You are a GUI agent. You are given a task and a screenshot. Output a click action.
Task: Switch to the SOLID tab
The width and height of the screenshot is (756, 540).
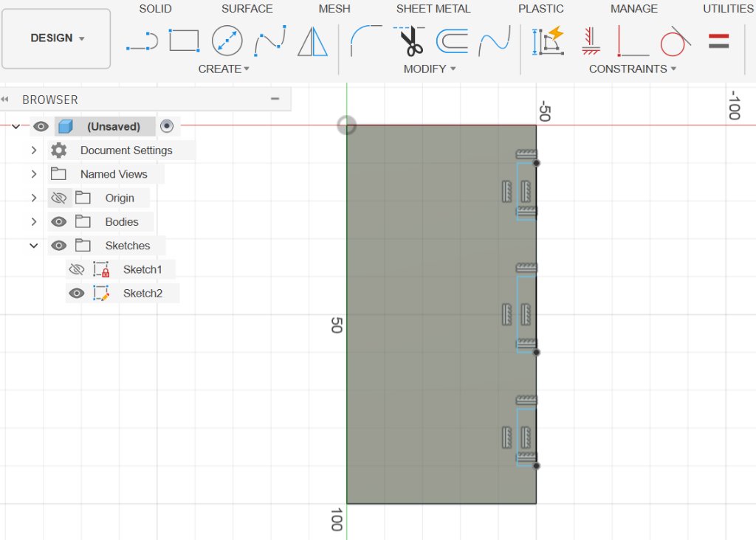[x=155, y=9]
